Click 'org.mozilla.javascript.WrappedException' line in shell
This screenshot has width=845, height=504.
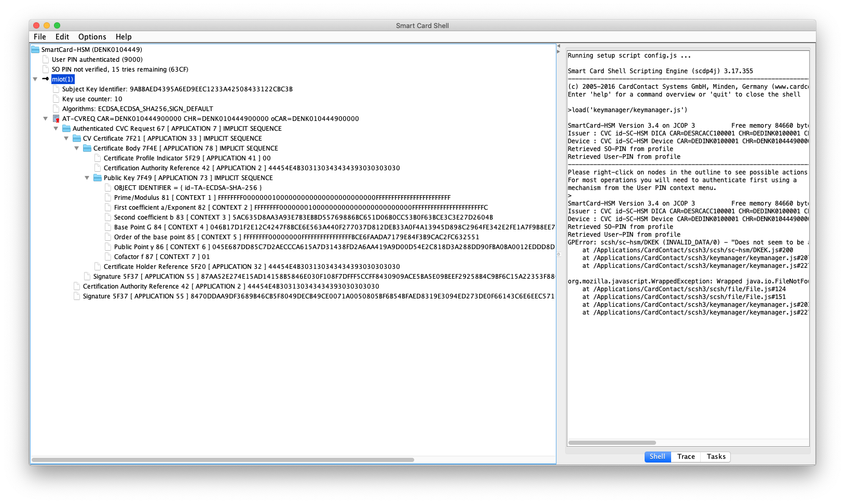(x=688, y=281)
